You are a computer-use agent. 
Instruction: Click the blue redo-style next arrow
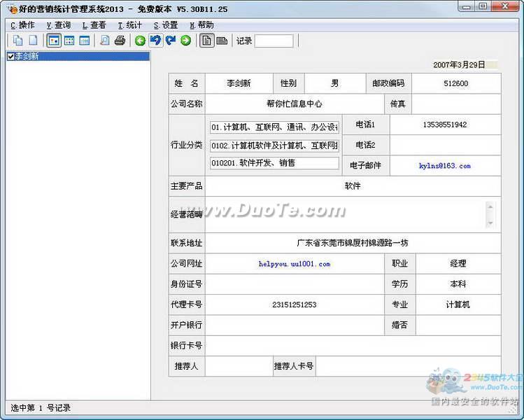[170, 41]
